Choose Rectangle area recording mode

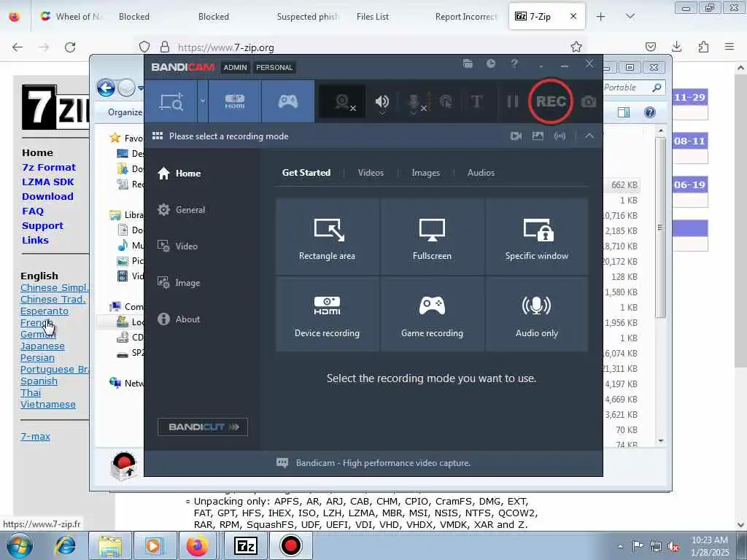[x=328, y=237]
